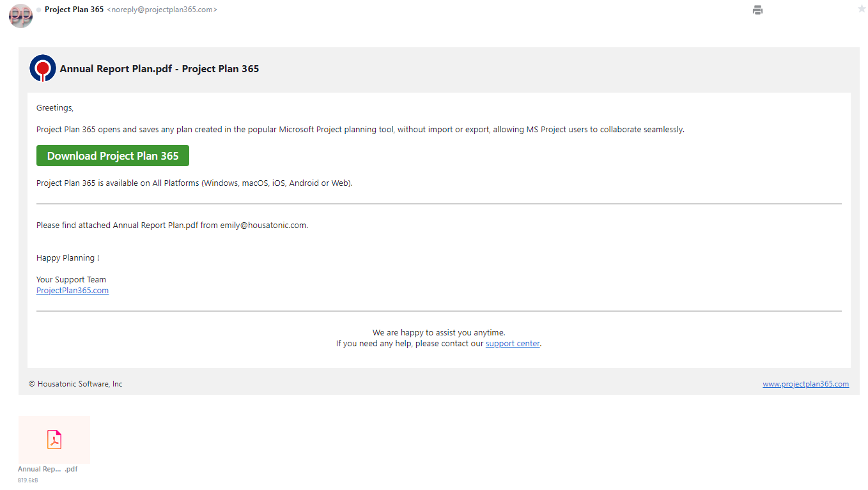Visit www.projectplan365.com in the footer
868x490 pixels.
(x=805, y=384)
